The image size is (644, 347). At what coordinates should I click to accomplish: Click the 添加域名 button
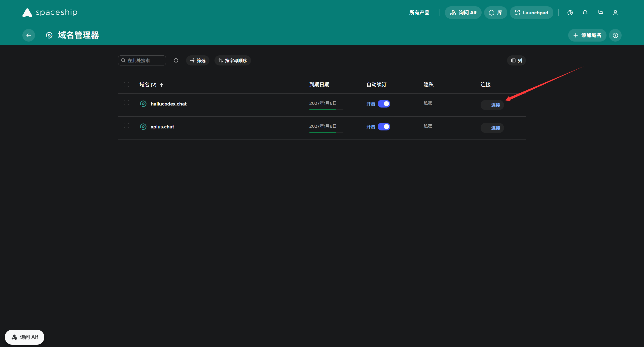click(x=587, y=35)
